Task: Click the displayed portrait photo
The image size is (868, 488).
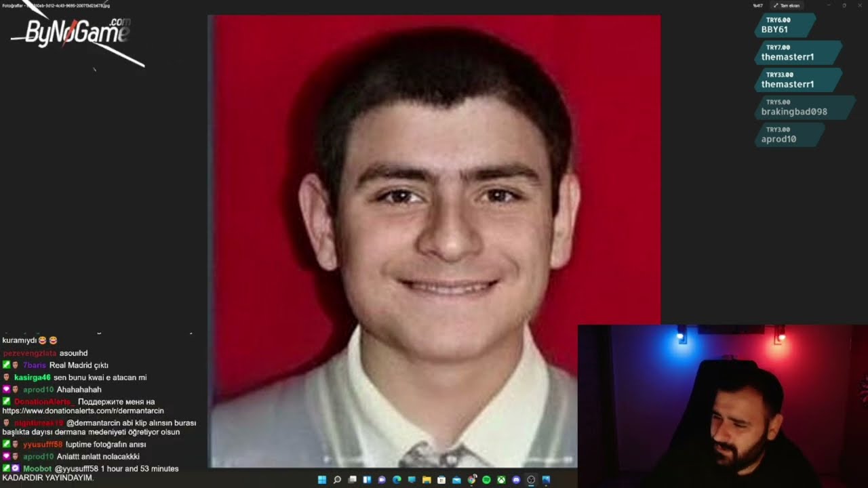Action: [x=434, y=241]
